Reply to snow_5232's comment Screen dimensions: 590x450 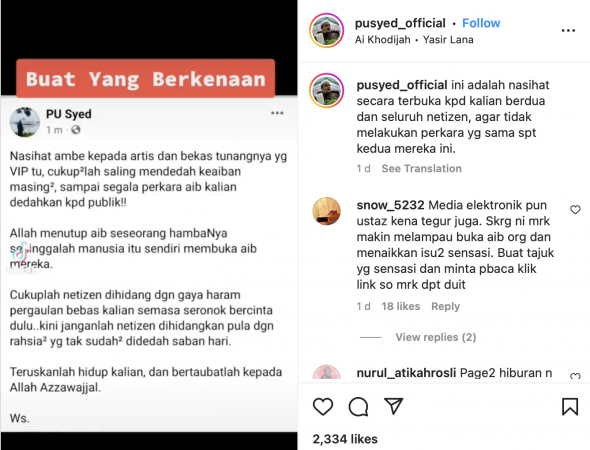[x=446, y=306]
